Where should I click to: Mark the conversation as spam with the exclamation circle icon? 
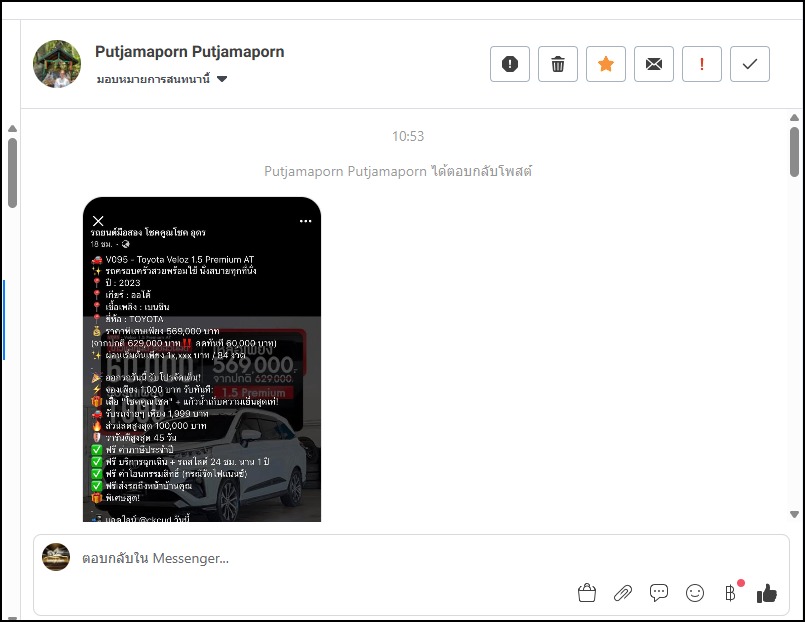[x=509, y=64]
